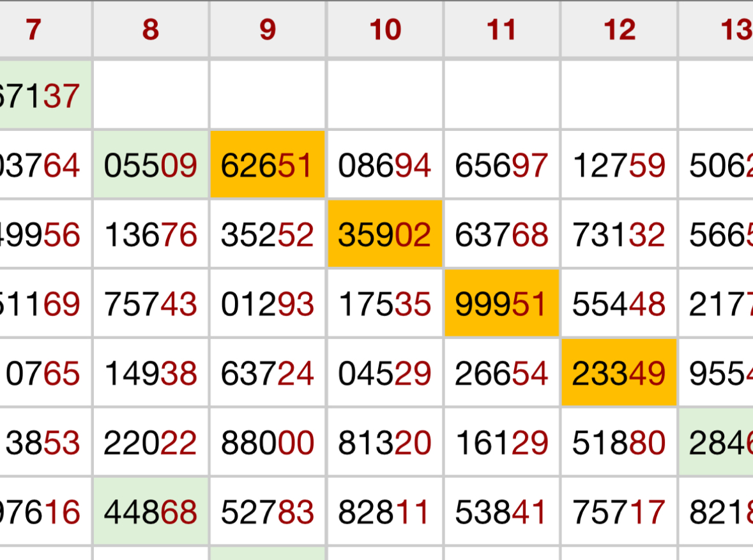The width and height of the screenshot is (753, 560).
Task: Click column header 12
Action: tap(619, 29)
